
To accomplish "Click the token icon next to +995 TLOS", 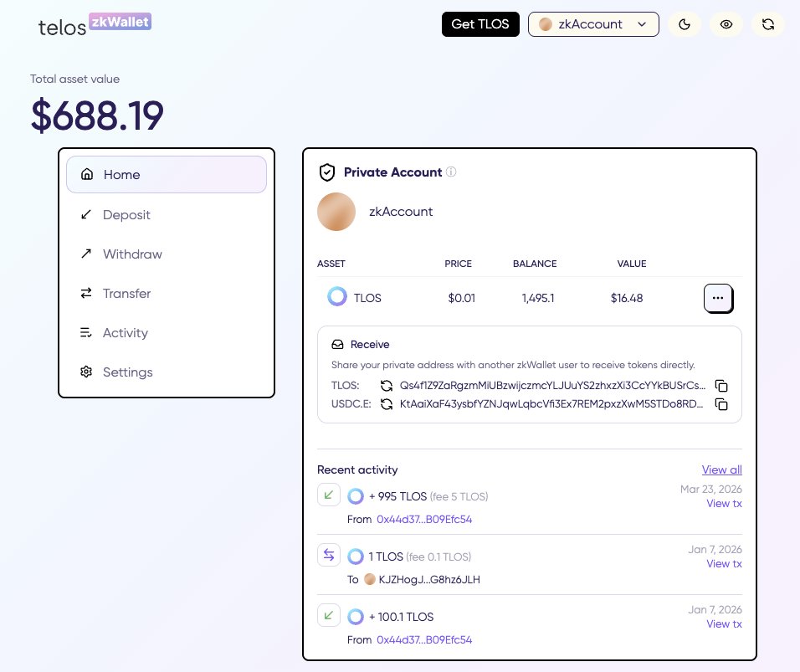I will pyautogui.click(x=356, y=496).
